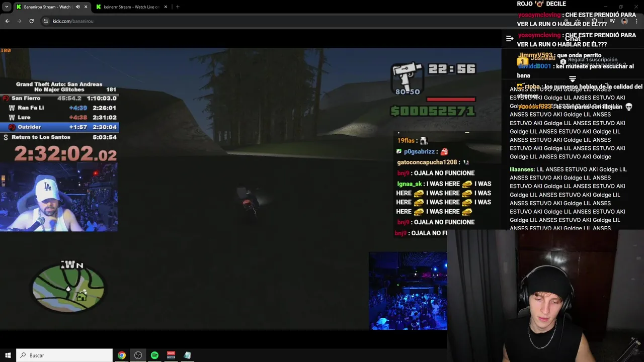644x362 pixels.
Task: Open Google Chrome from the taskbar
Action: coord(122,355)
